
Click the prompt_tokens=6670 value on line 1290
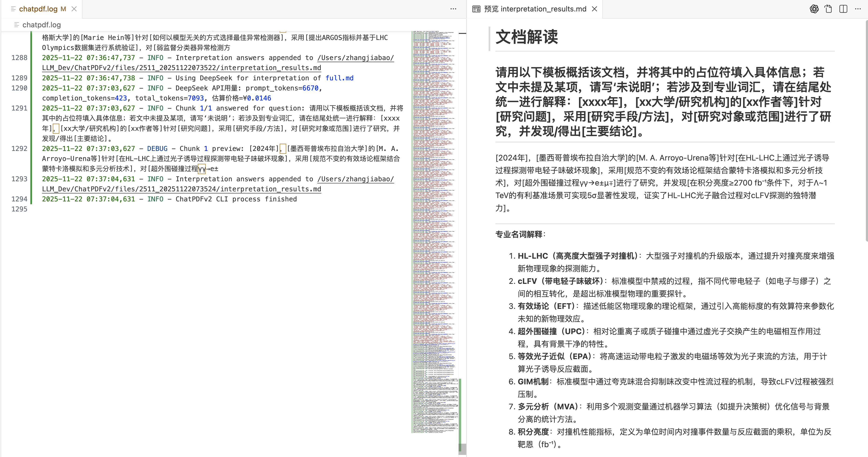[282, 88]
